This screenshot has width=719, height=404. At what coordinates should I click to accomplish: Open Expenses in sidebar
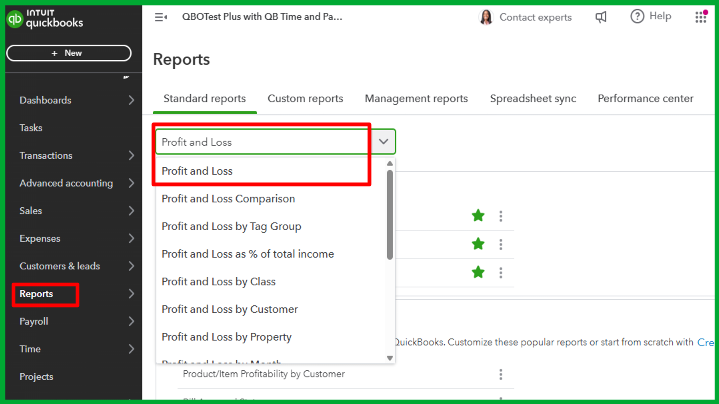pyautogui.click(x=40, y=239)
